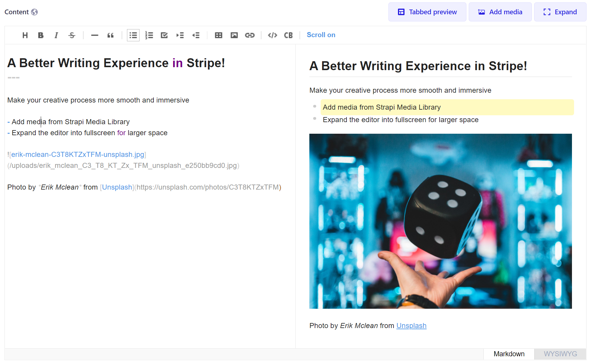Insert a table
This screenshot has width=591, height=364.
click(x=219, y=35)
